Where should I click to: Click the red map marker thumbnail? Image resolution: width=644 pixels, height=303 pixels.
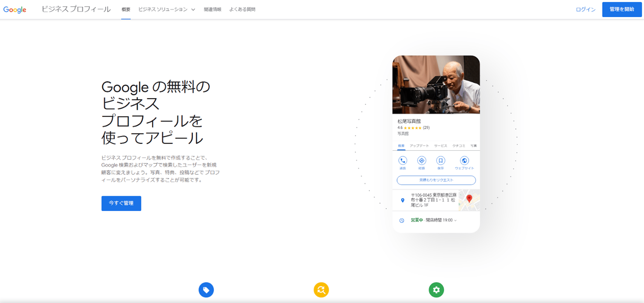coord(469,200)
